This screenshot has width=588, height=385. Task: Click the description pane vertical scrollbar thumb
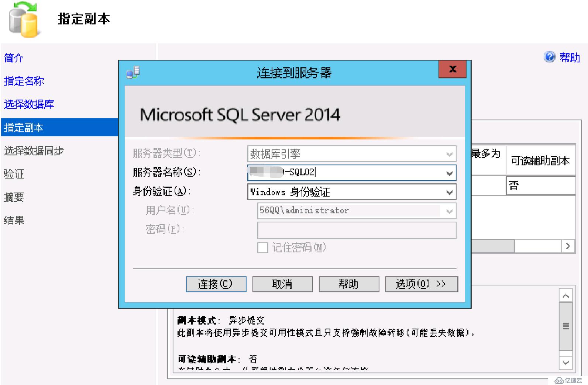pos(565,326)
